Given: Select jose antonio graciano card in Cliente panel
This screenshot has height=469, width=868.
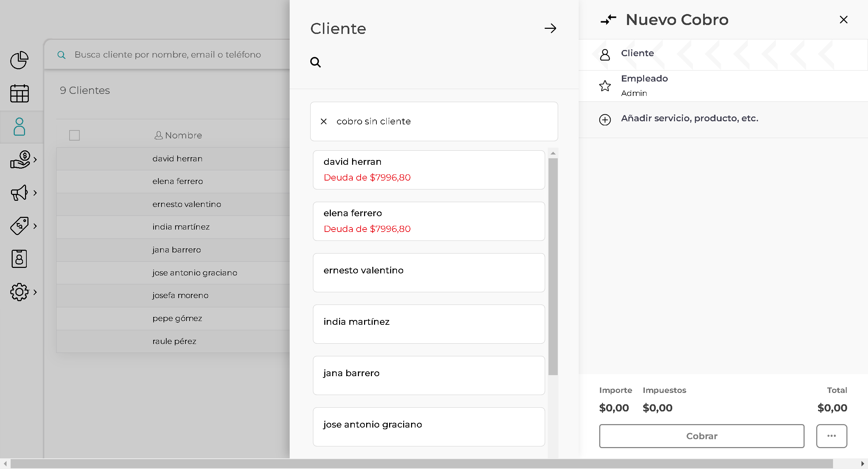Looking at the screenshot, I should tap(429, 427).
